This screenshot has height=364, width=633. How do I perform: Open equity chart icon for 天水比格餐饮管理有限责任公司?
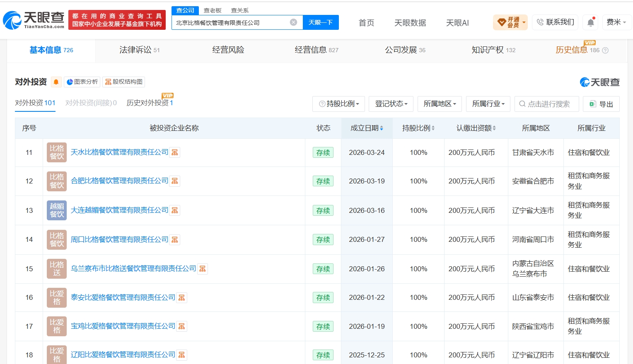pyautogui.click(x=175, y=152)
